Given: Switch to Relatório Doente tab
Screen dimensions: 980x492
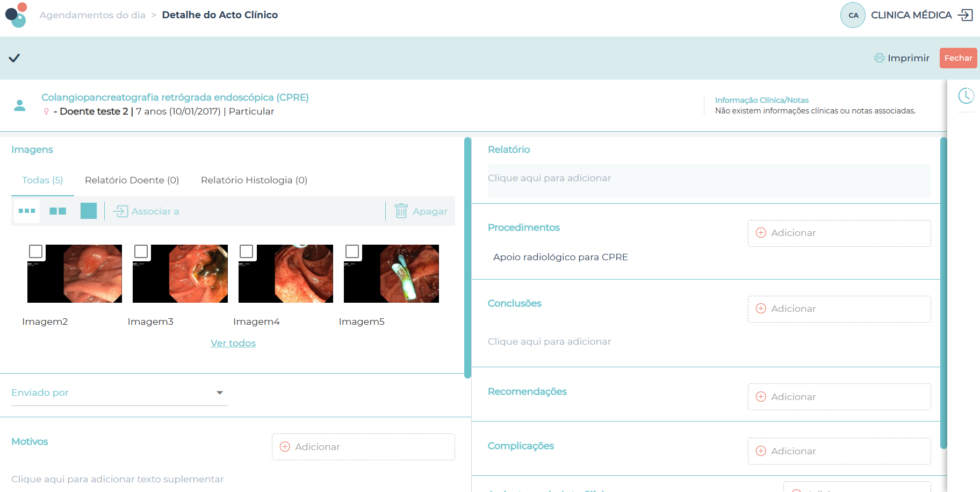Looking at the screenshot, I should 132,180.
